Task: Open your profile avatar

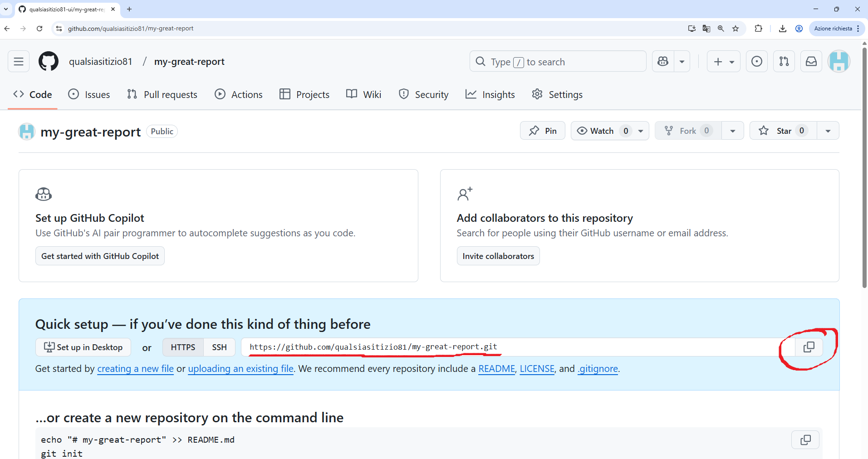Action: [x=839, y=61]
